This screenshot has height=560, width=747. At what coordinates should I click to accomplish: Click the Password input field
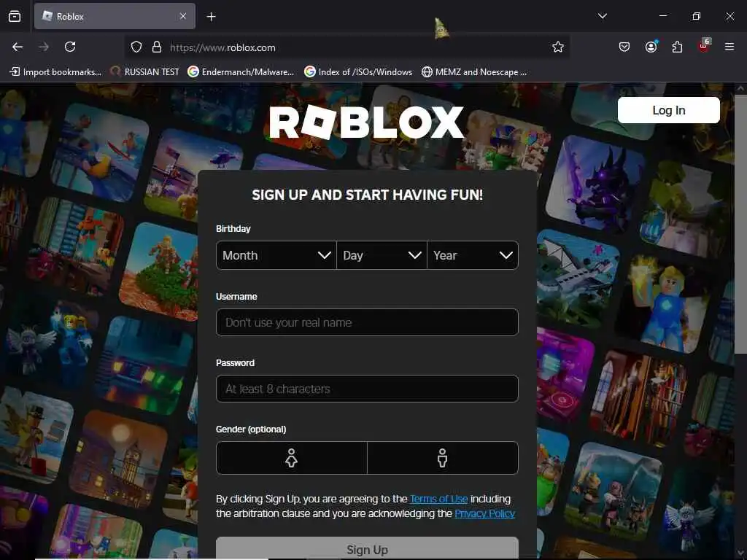[367, 389]
